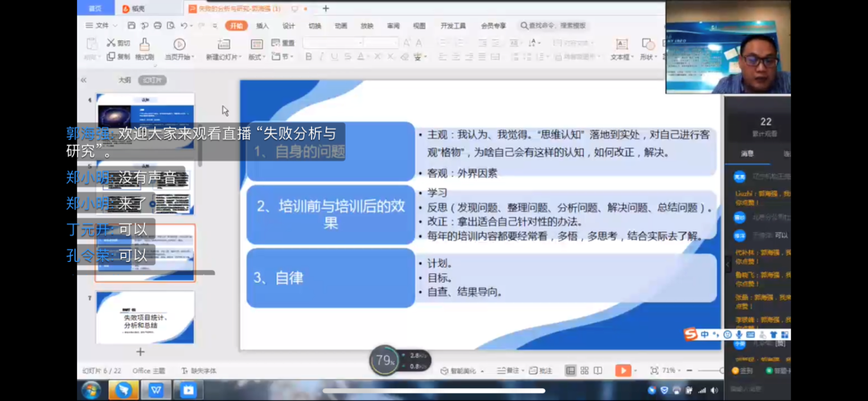This screenshot has width=868, height=401.
Task: Open the zoom 71% dropdown
Action: point(671,370)
